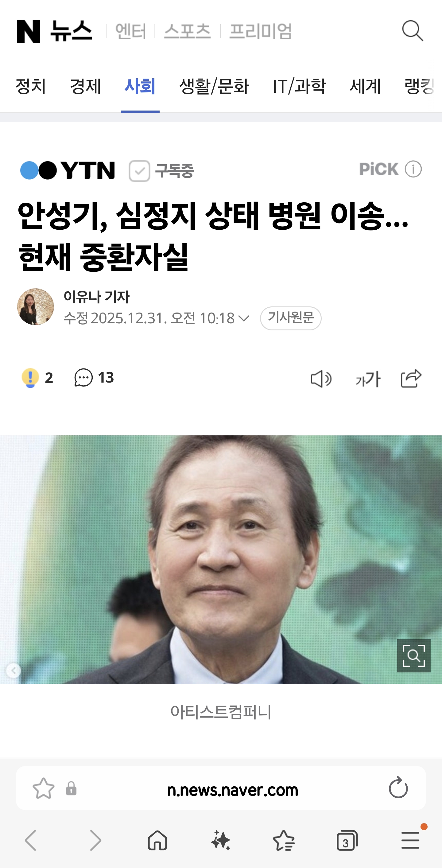
Task: Expand the article modified date chevron
Action: coord(244,318)
